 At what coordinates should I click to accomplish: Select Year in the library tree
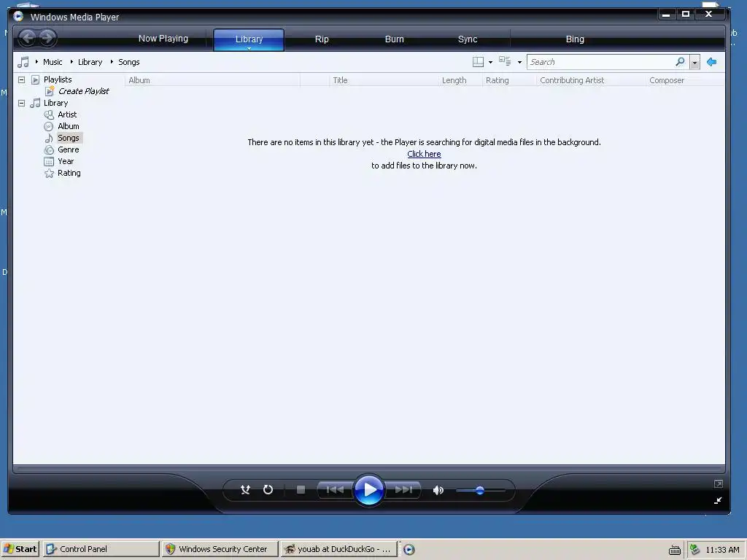pos(66,161)
